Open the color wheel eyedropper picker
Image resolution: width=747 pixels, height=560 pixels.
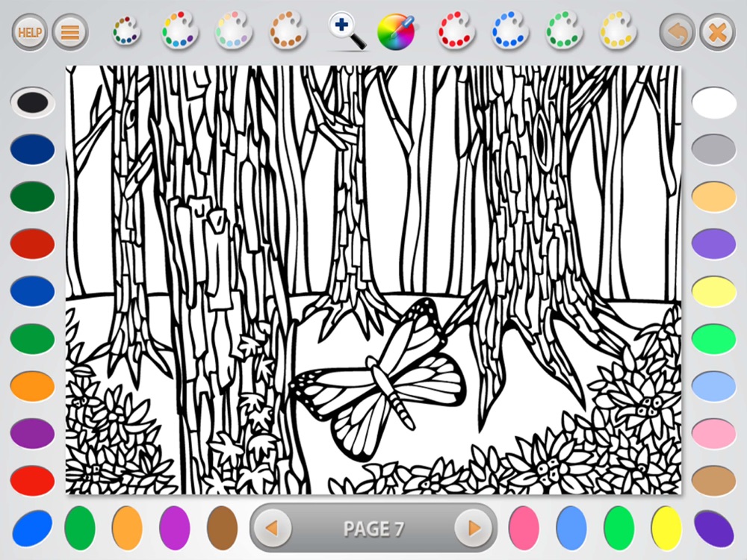pyautogui.click(x=396, y=31)
